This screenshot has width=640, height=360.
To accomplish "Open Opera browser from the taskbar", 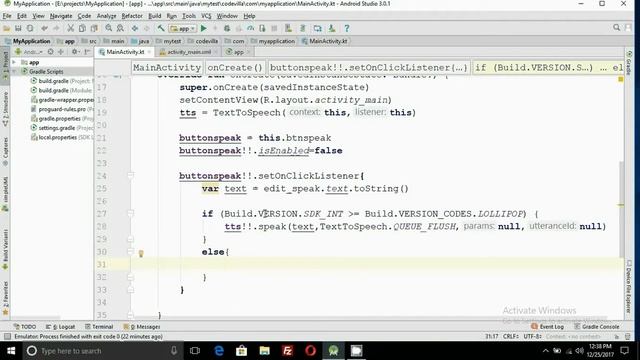I will (x=311, y=351).
